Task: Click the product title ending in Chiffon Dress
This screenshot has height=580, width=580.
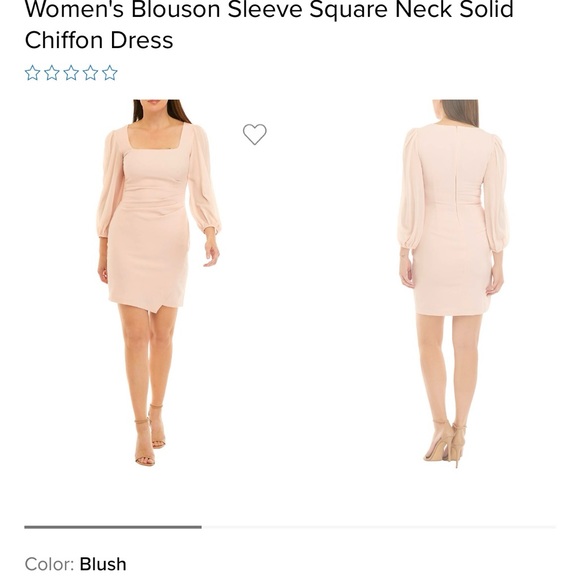Action: (269, 24)
